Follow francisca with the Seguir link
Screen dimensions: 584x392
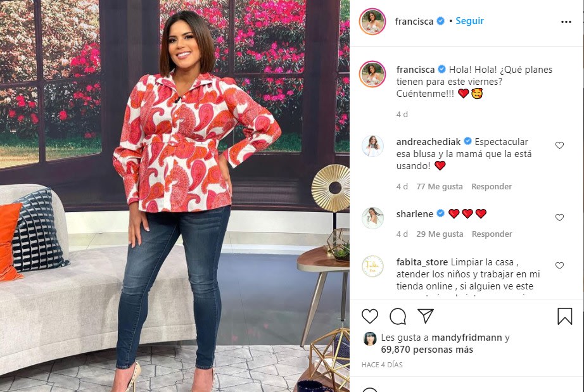click(469, 21)
